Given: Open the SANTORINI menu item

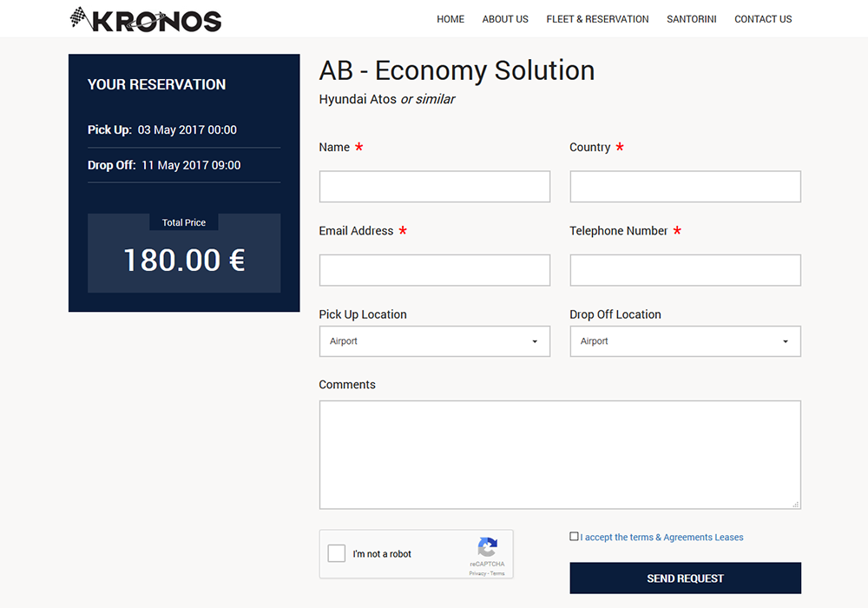Looking at the screenshot, I should coord(692,19).
